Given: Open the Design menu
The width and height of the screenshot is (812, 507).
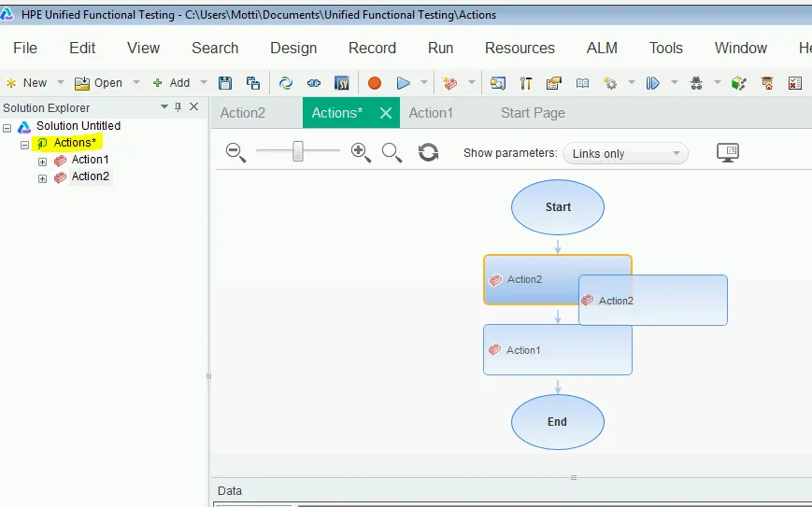Looking at the screenshot, I should click(293, 49).
